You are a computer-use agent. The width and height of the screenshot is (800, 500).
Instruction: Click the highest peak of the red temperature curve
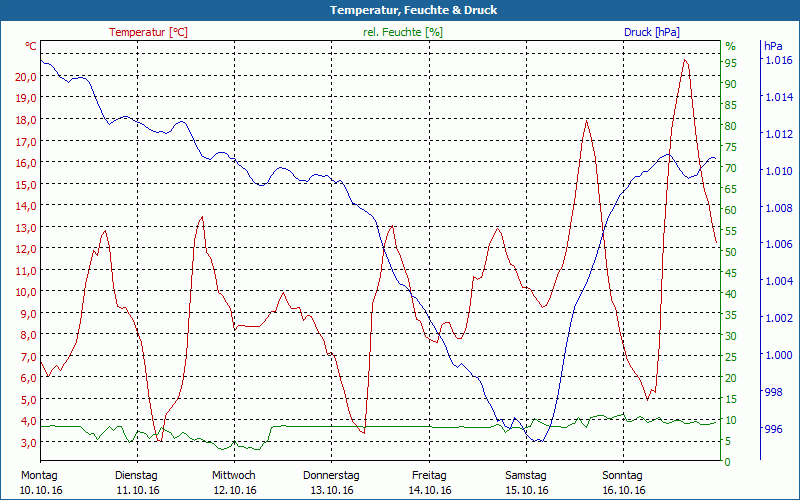(685, 60)
